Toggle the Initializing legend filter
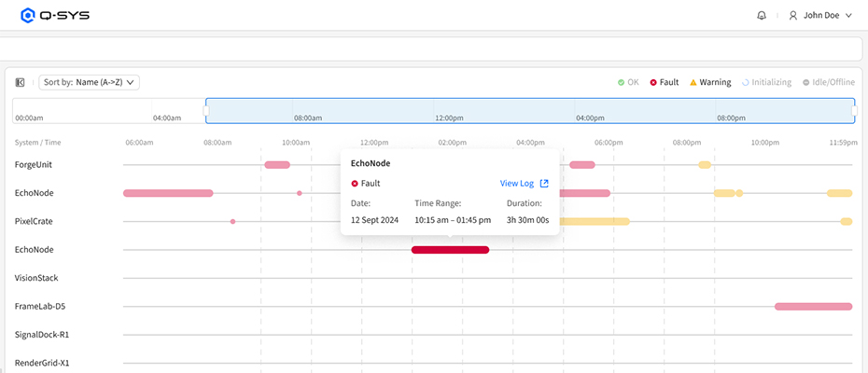 [x=766, y=82]
